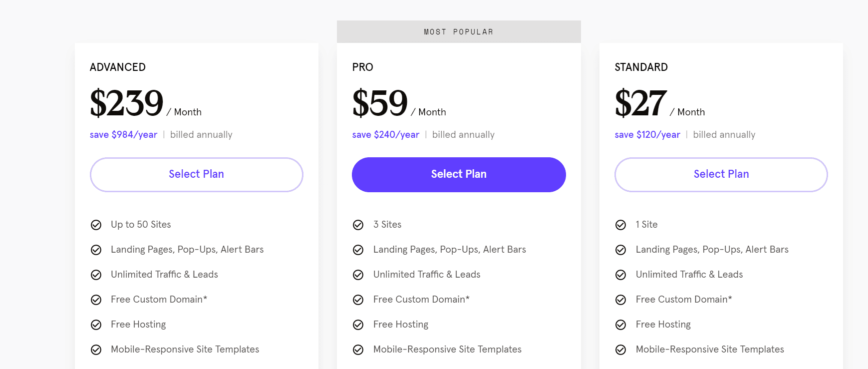
Task: Click the Most Popular banner above Pro
Action: [x=459, y=32]
